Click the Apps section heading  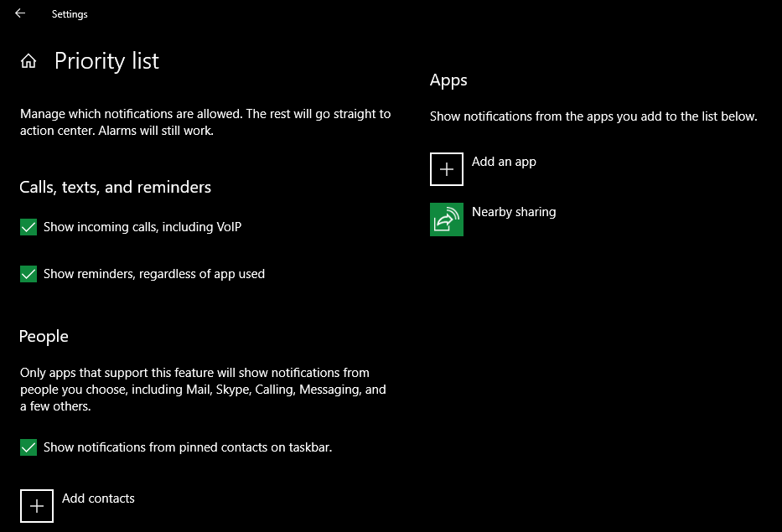pyautogui.click(x=448, y=80)
